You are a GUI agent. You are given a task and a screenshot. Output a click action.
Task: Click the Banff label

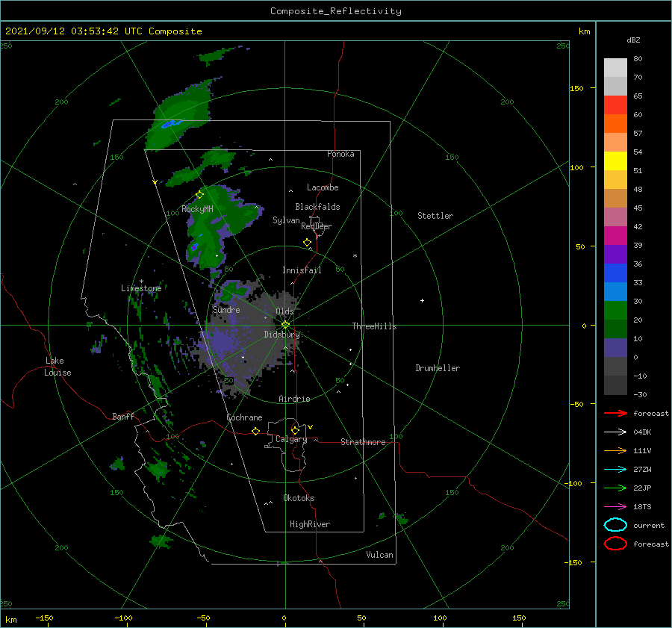pos(123,416)
